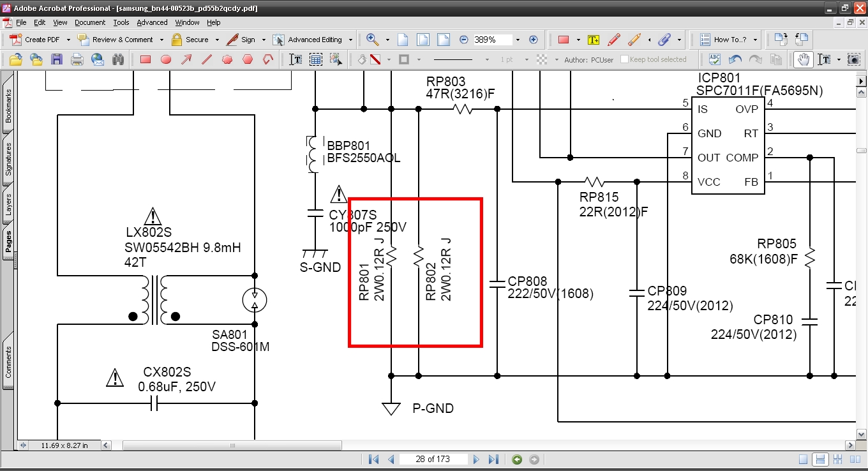Go to the next page
This screenshot has height=471, width=868.
pos(475,460)
